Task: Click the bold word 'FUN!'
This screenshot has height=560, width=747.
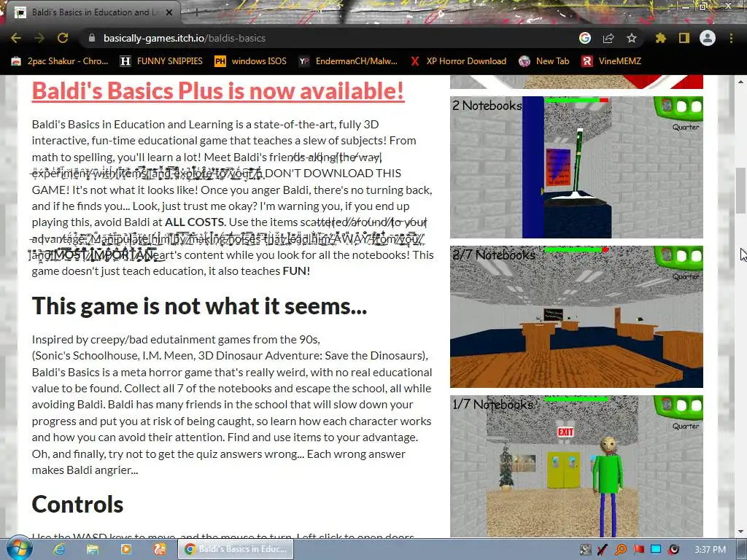Action: (x=296, y=271)
